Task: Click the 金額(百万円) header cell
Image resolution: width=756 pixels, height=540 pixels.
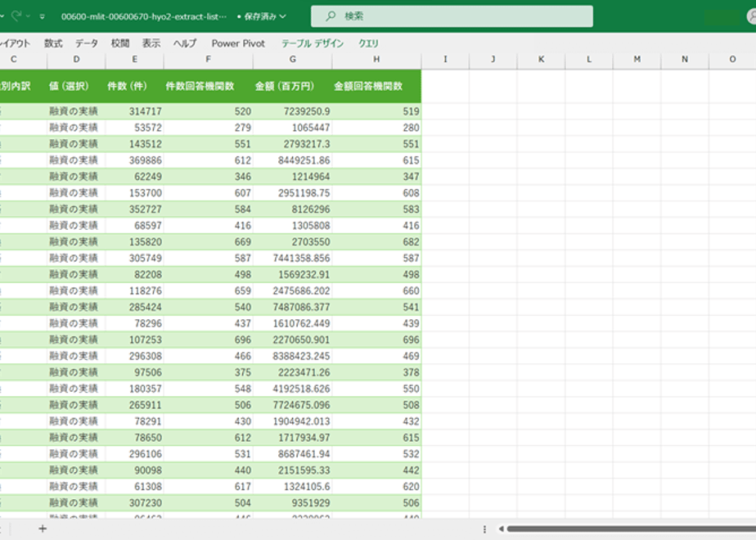Action: click(293, 86)
